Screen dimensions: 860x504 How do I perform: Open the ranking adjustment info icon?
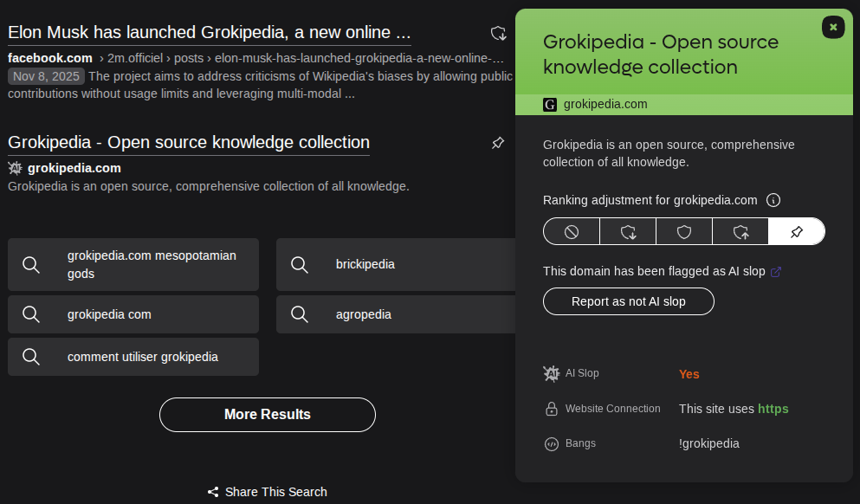click(x=773, y=200)
